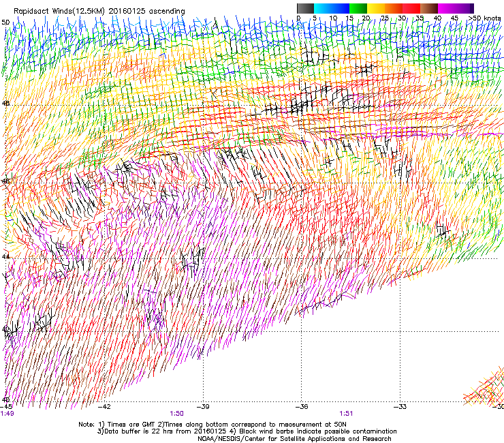
Task: Click the '10' legend scale label
Action: tap(333, 18)
